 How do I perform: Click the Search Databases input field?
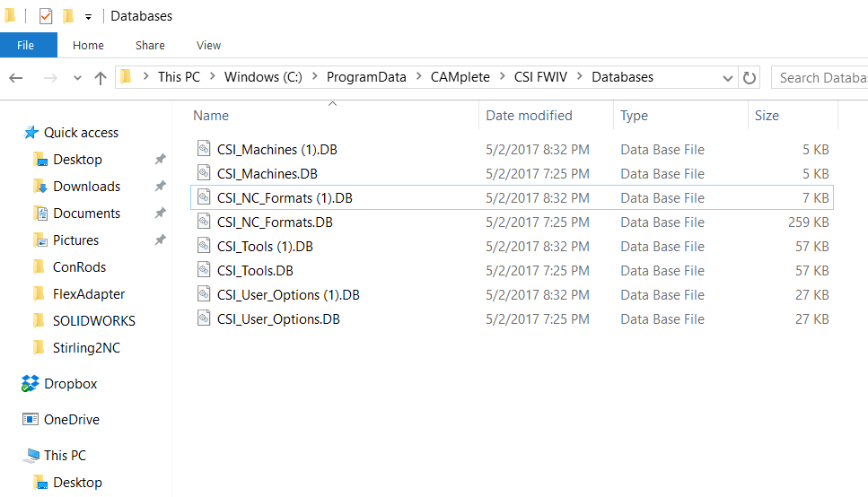point(820,78)
